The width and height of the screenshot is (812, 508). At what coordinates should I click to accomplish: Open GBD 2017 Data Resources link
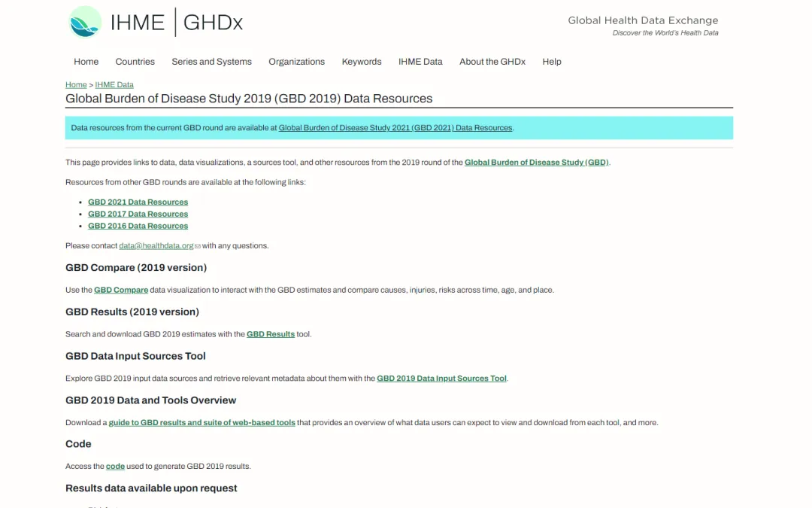coord(138,214)
